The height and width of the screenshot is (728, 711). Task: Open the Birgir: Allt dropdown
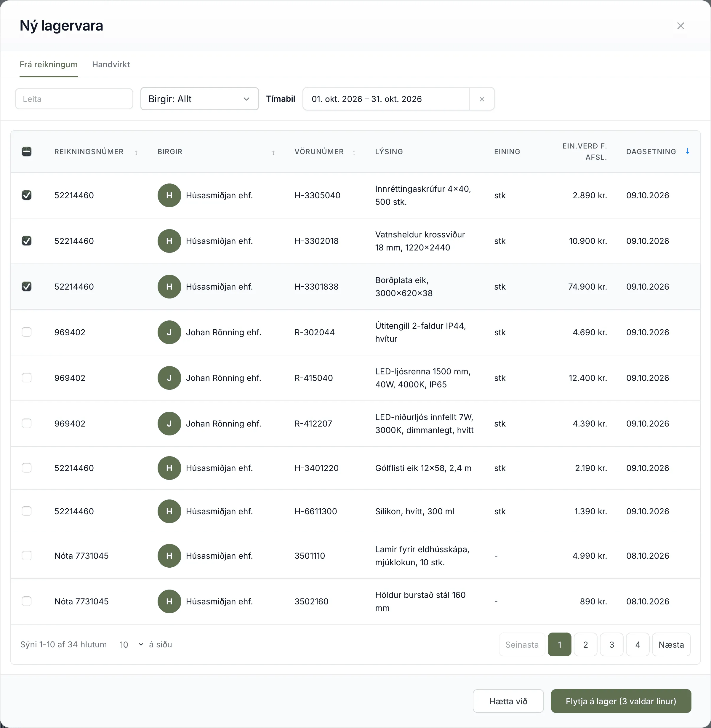tap(199, 99)
